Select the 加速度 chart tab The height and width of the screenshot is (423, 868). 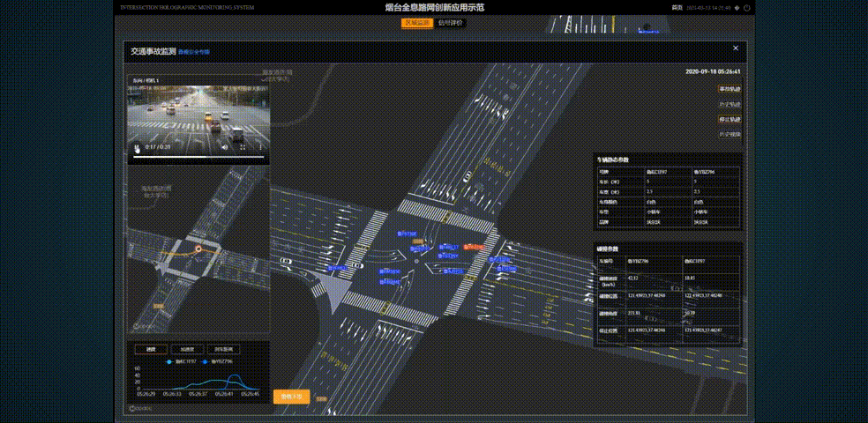(186, 349)
